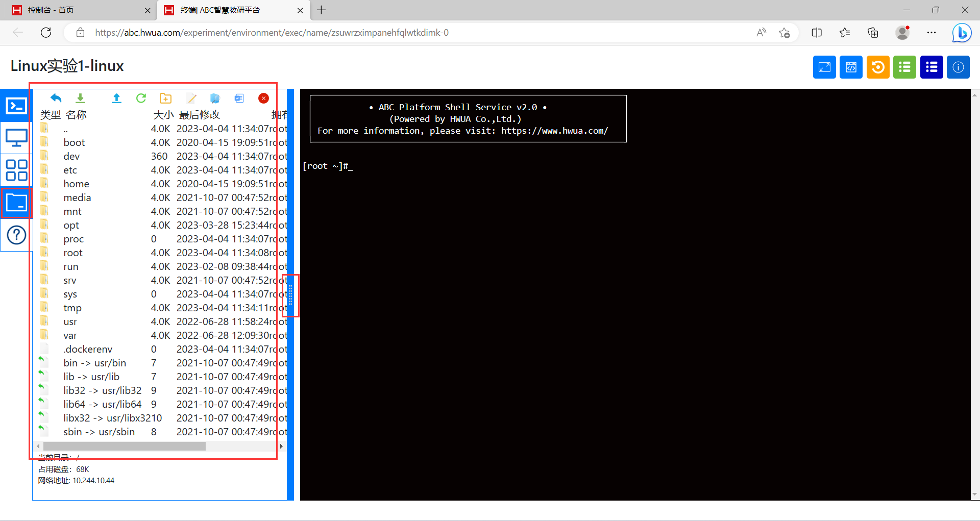Image resolution: width=980 pixels, height=521 pixels.
Task: Focus the terminal command prompt
Action: (x=328, y=166)
